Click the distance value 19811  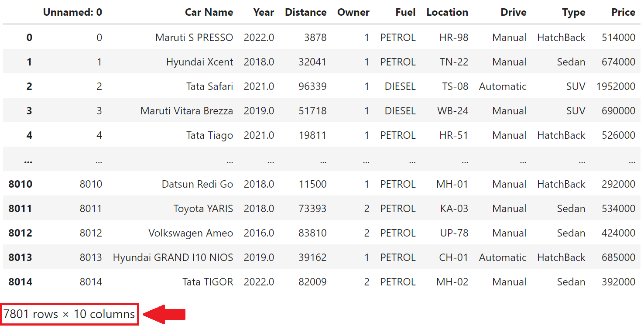pos(312,135)
